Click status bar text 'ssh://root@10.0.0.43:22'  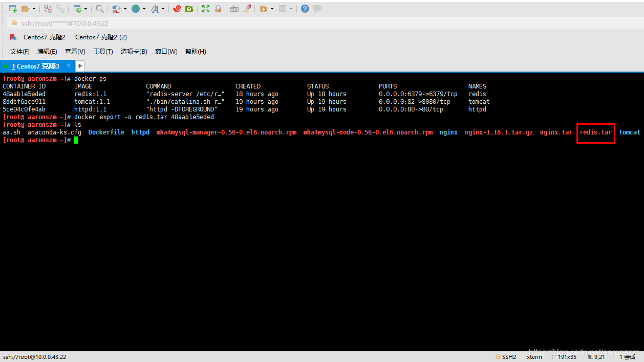35,357
